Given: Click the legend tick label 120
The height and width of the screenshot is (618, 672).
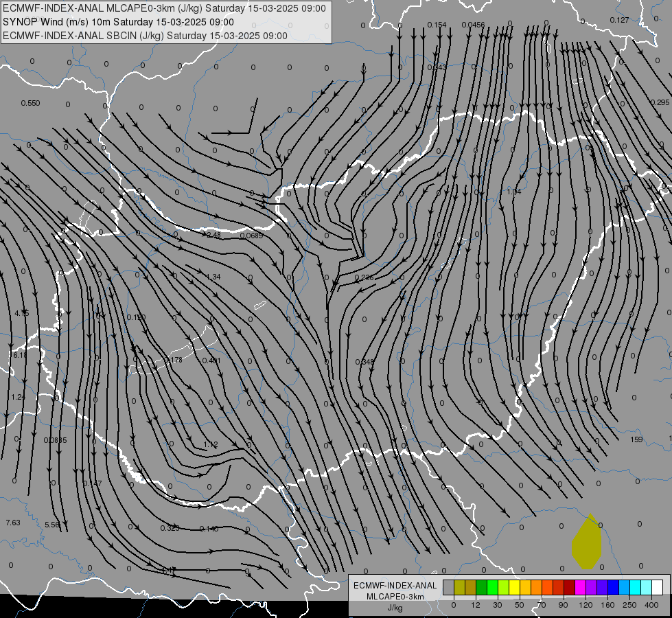Looking at the screenshot, I should pyautogui.click(x=586, y=605).
